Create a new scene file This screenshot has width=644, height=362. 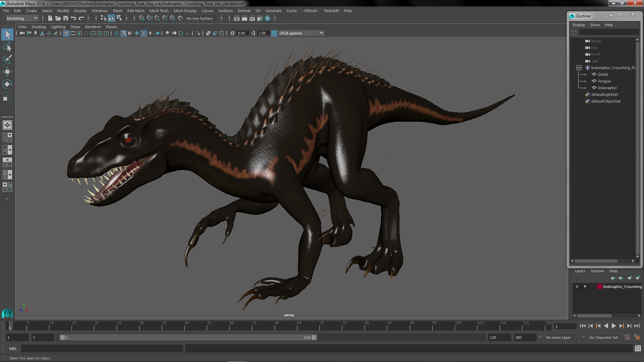pyautogui.click(x=50, y=18)
